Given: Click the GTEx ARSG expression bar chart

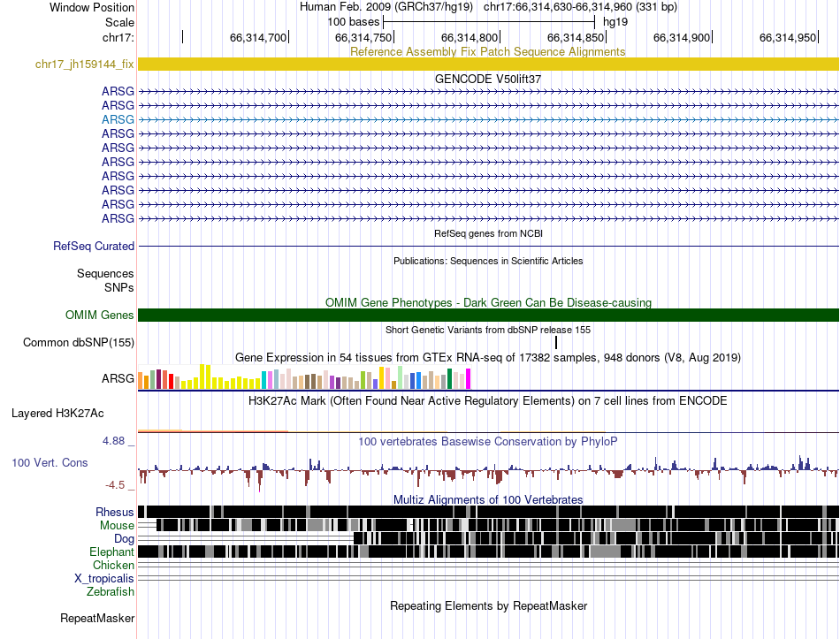Looking at the screenshot, I should tap(304, 377).
